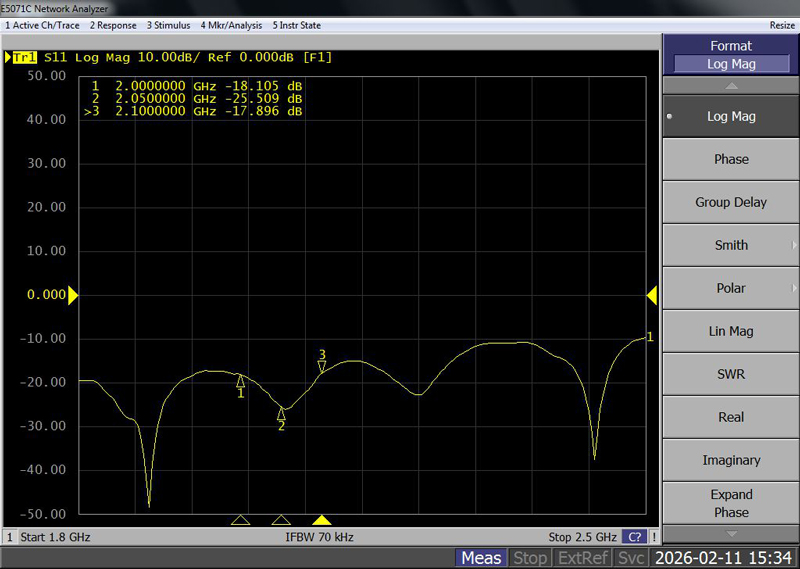
Task: Click the right-edge reference position arrow
Action: [651, 295]
